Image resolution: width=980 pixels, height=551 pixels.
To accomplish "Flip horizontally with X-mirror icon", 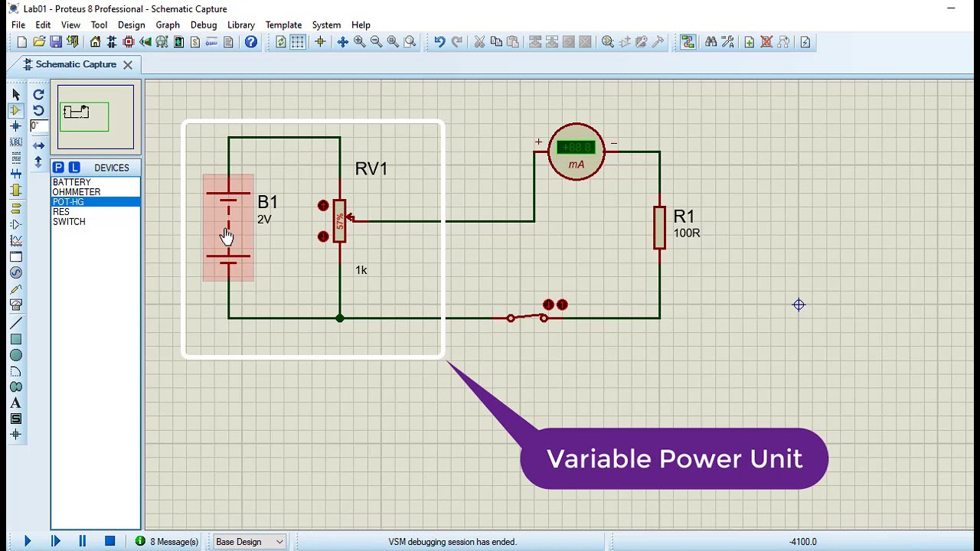I will tap(38, 145).
